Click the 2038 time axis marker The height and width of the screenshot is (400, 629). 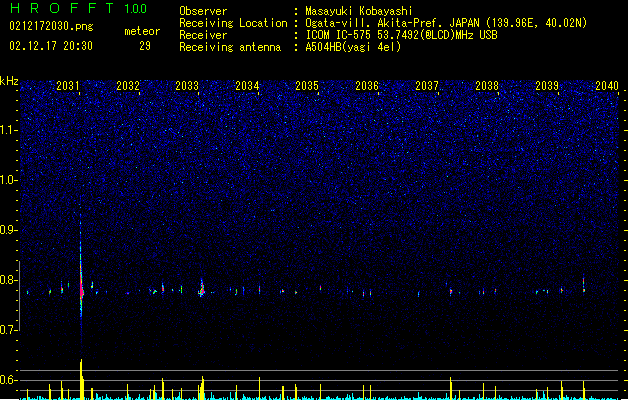coord(487,86)
